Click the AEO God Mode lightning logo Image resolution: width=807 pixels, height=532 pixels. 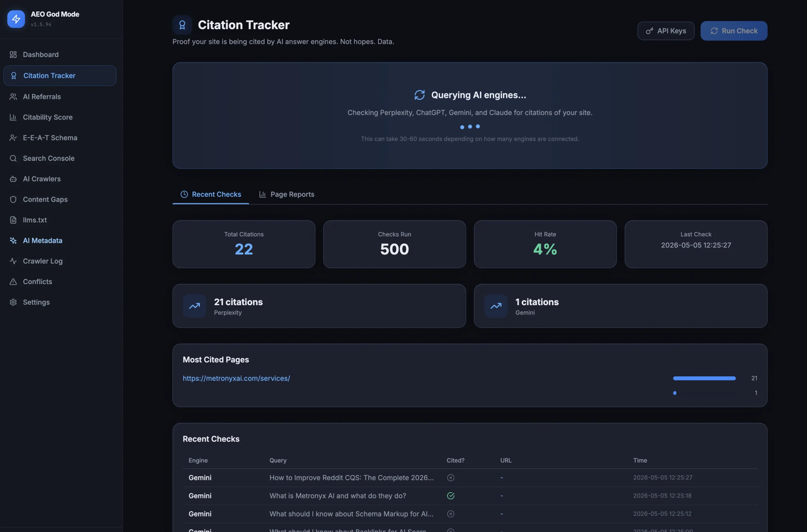(x=16, y=19)
